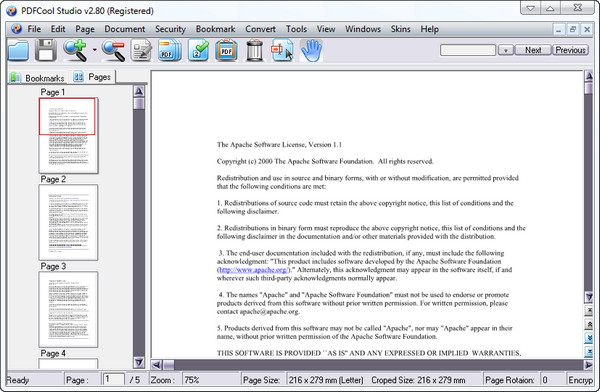Image resolution: width=600 pixels, height=392 pixels.
Task: Select the Page 2 thumbnail
Action: point(68,222)
